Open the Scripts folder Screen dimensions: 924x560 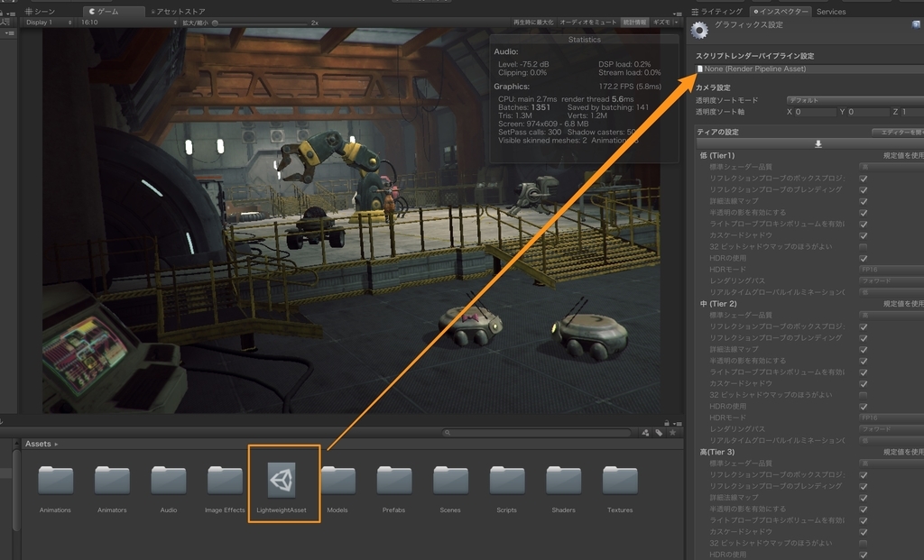click(x=507, y=481)
